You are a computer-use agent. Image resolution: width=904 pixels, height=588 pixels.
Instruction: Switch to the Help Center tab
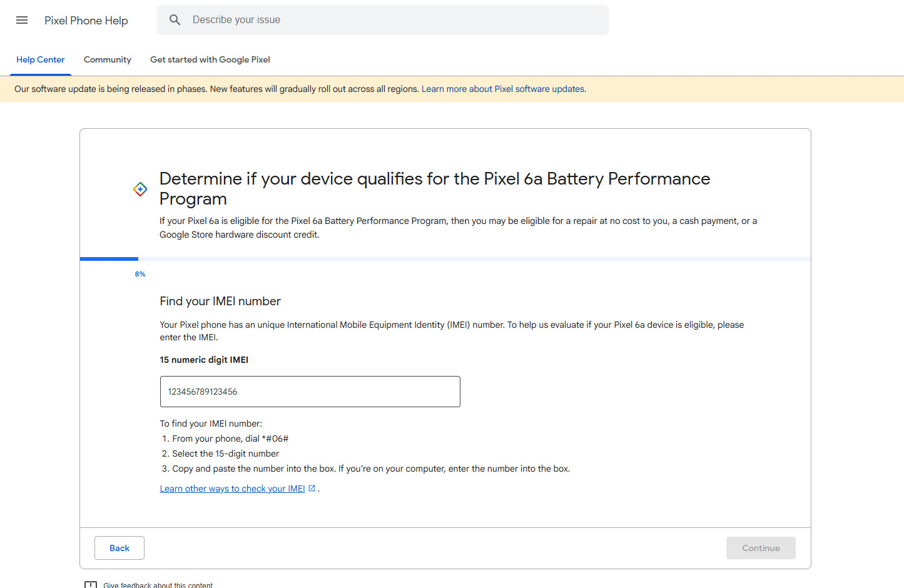point(41,60)
